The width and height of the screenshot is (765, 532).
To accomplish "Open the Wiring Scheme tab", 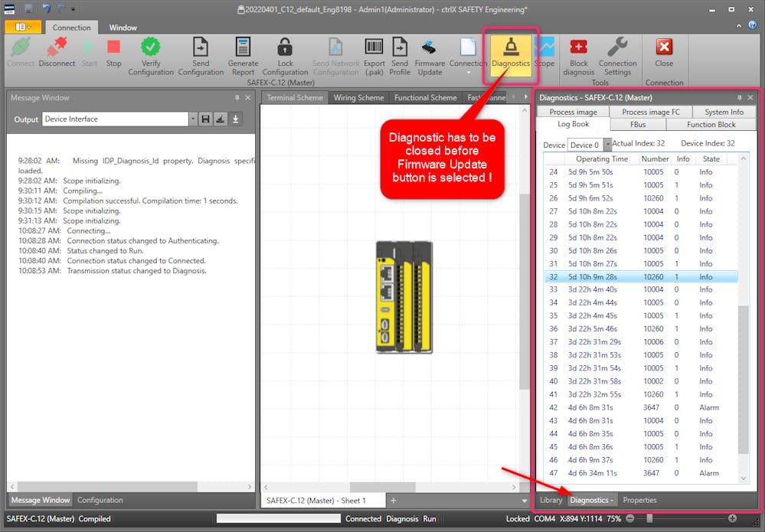I will tap(358, 97).
